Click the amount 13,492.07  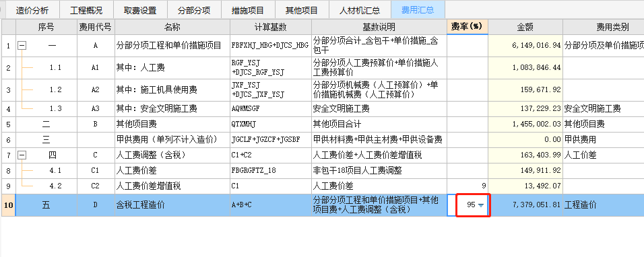pos(525,186)
